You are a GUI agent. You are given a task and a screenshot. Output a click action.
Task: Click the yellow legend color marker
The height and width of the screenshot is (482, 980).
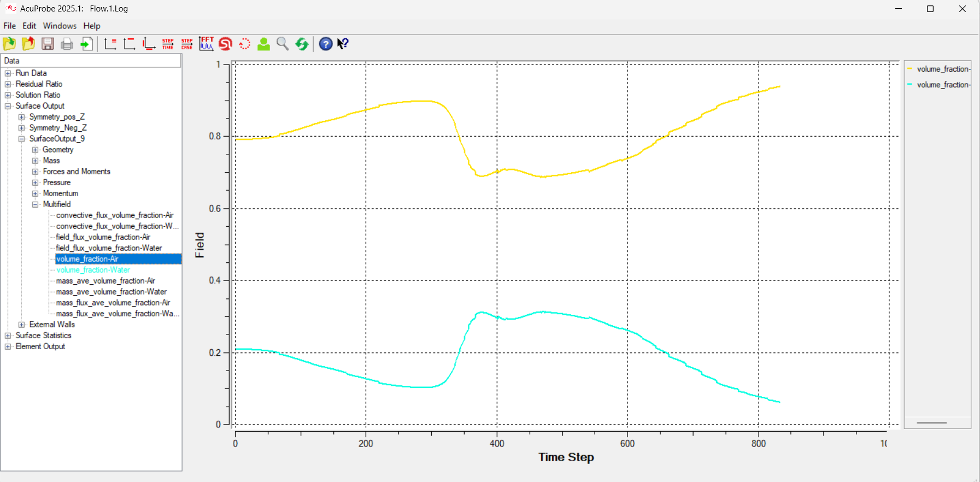click(x=910, y=69)
